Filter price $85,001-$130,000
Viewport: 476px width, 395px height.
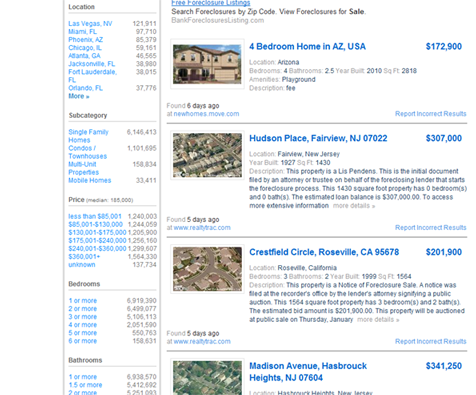[96, 224]
